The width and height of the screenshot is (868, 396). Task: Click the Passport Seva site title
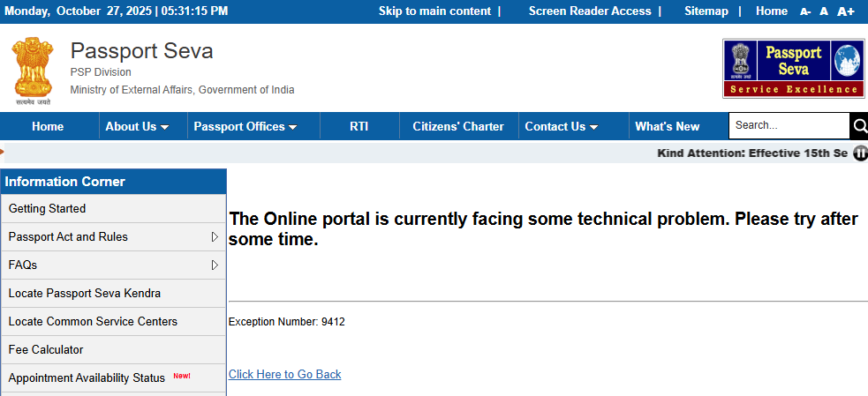point(141,51)
